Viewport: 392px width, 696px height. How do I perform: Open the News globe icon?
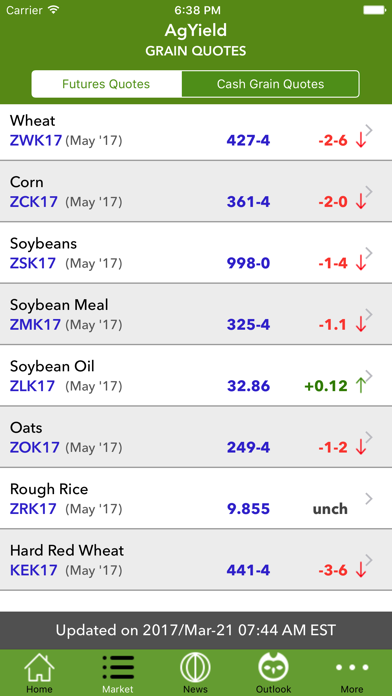195,668
